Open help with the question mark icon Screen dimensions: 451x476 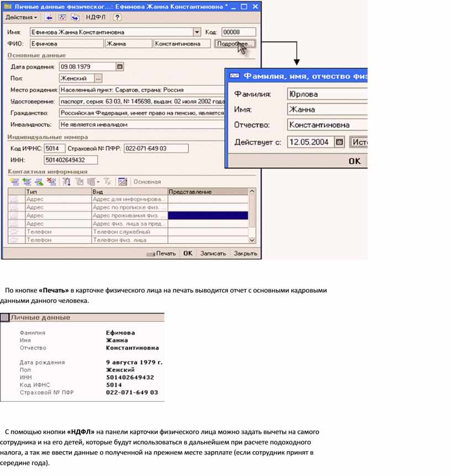click(117, 17)
